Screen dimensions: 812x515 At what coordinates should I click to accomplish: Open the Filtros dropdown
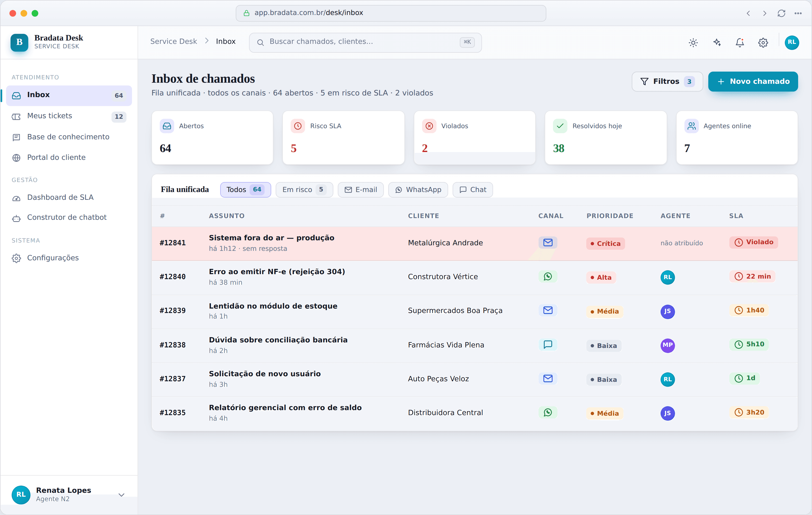(667, 81)
